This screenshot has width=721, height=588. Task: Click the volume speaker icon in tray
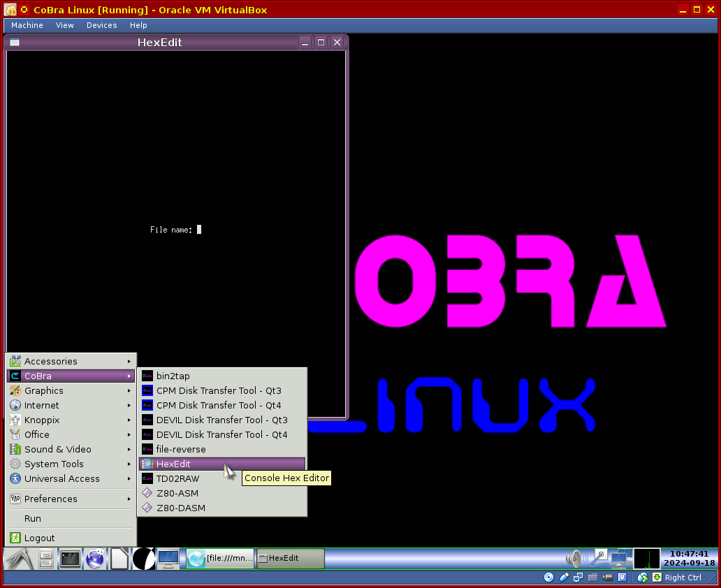point(574,559)
